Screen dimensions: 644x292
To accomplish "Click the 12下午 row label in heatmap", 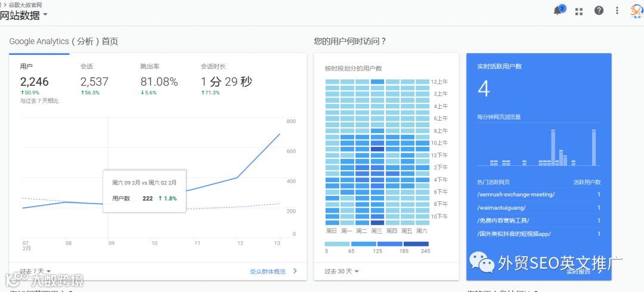I will click(x=439, y=155).
